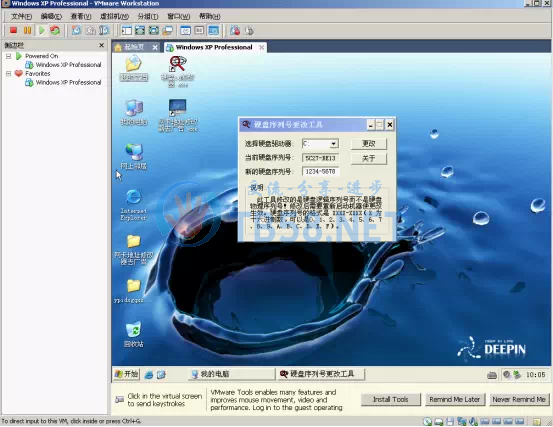Click the network adapter status bar icon
Screen dimensions: 553x427
461,421
